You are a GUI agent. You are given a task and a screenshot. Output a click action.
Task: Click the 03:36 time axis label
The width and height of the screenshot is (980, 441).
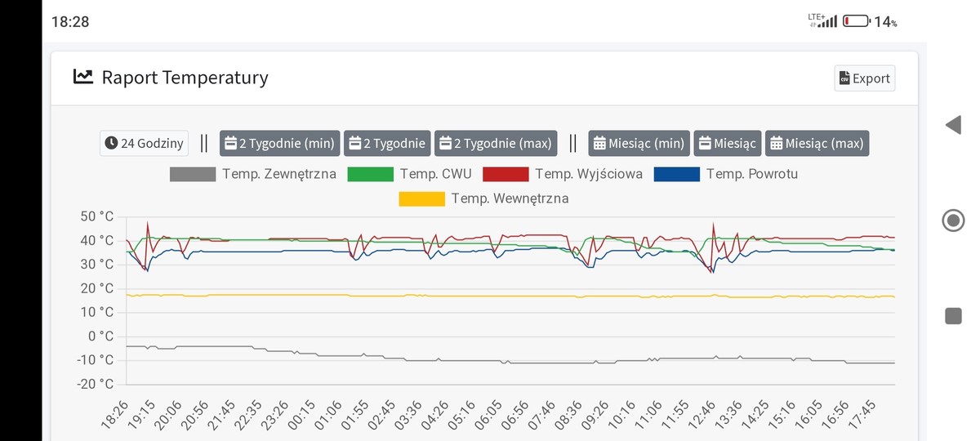409,413
